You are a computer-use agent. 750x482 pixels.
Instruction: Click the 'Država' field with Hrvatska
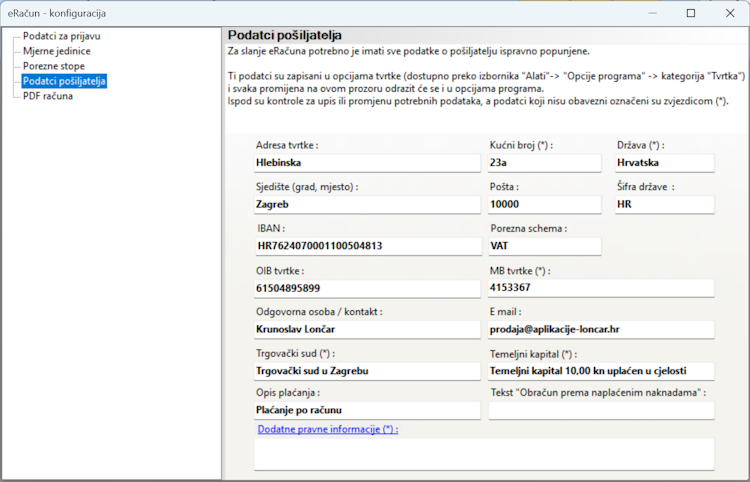(664, 162)
